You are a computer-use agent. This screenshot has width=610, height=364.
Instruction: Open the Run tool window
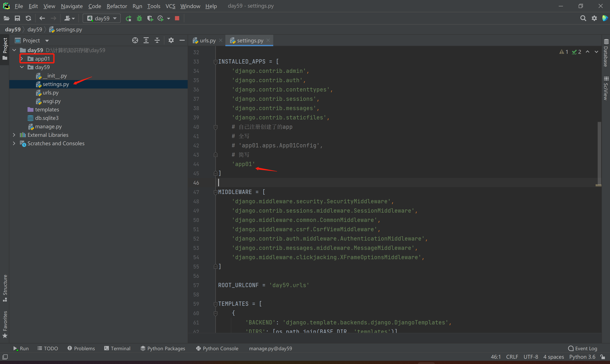tap(21, 348)
